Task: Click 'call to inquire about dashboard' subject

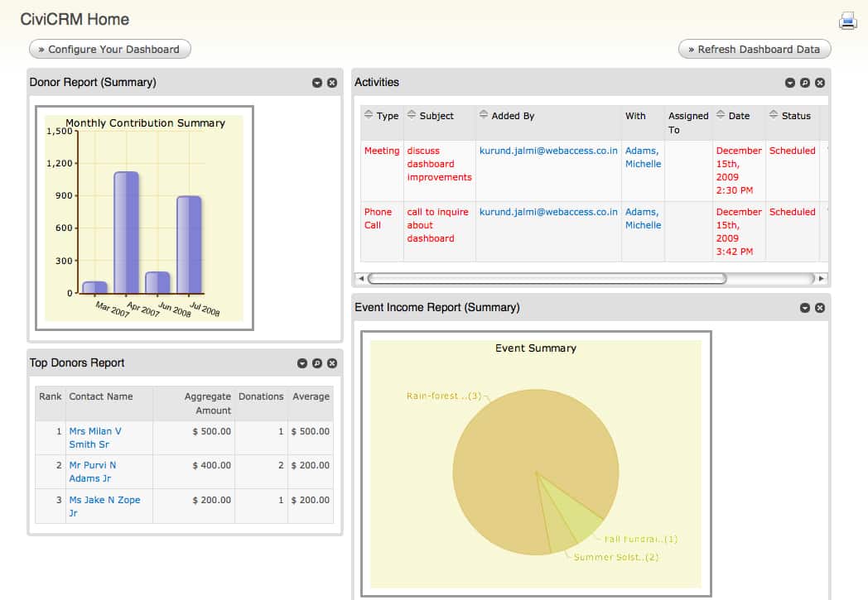Action: click(437, 225)
